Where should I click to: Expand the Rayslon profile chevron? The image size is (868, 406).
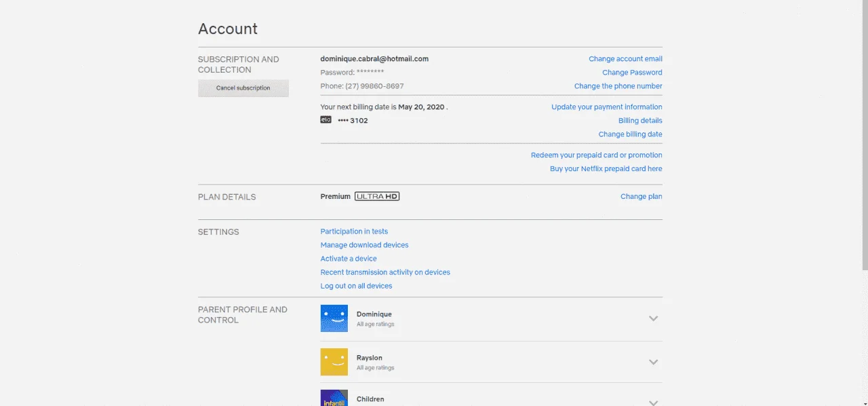click(x=654, y=362)
